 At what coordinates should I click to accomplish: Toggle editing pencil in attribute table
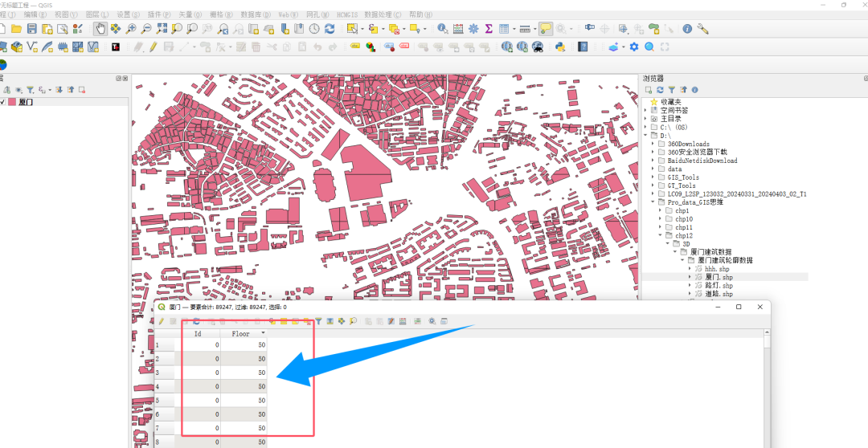pos(161,321)
